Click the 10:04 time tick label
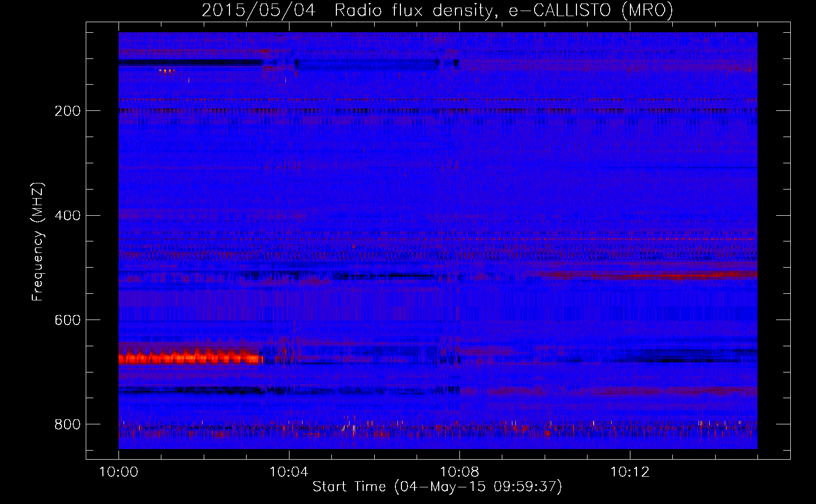 289,472
